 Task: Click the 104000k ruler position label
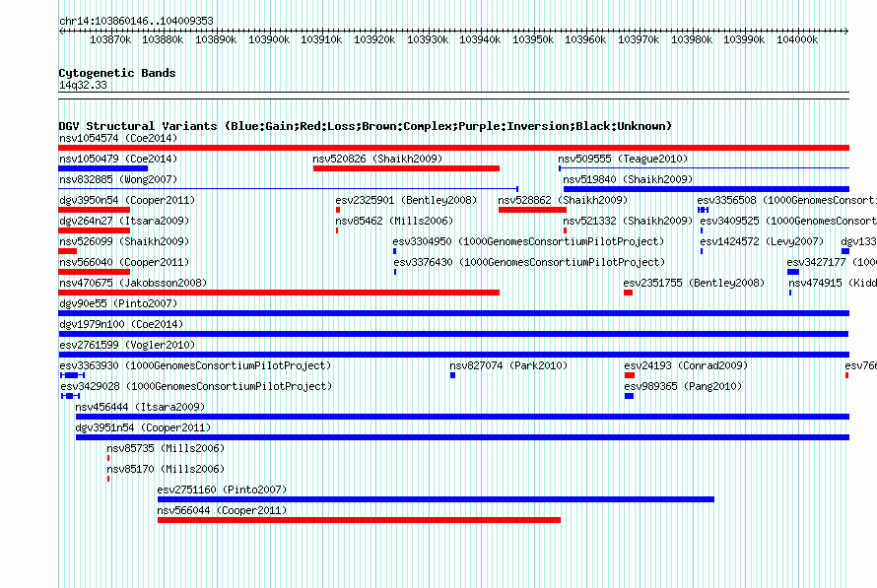pyautogui.click(x=797, y=39)
